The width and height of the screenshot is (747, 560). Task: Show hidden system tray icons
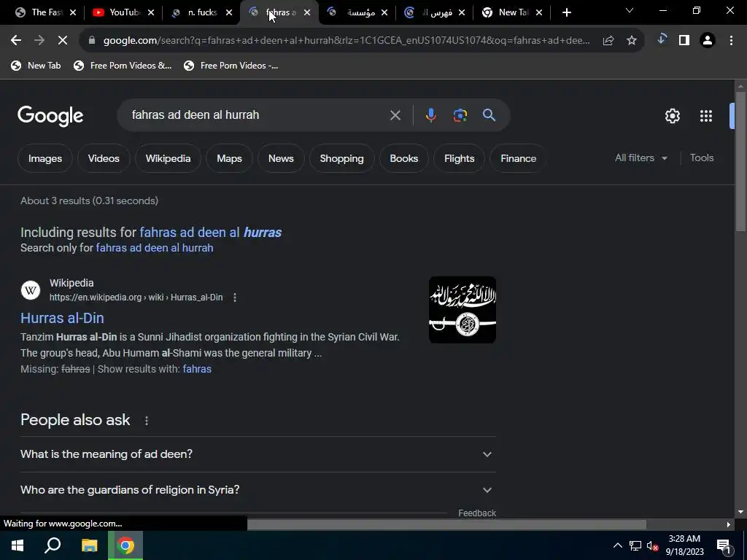tap(617, 545)
